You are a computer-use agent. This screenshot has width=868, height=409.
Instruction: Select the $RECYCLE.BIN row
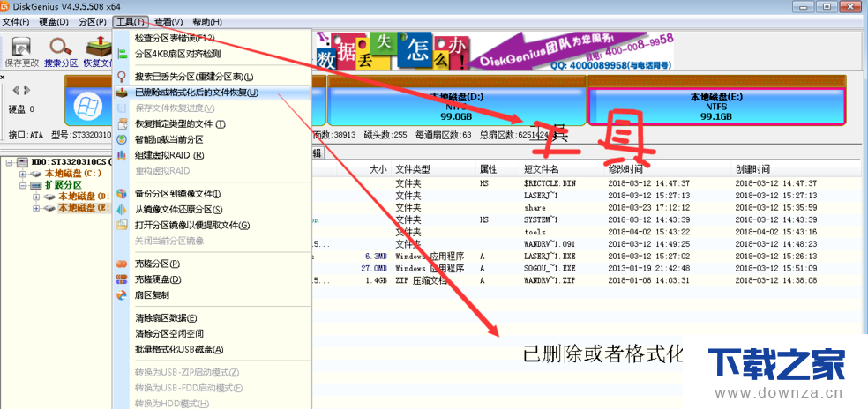(x=587, y=183)
